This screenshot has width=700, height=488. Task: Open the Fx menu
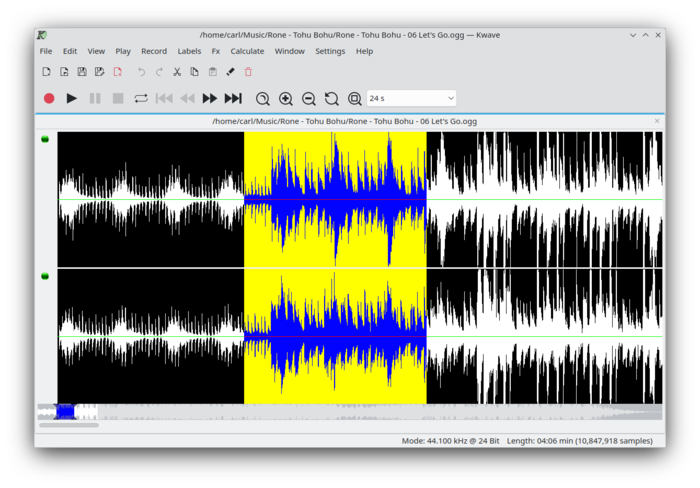pos(215,51)
